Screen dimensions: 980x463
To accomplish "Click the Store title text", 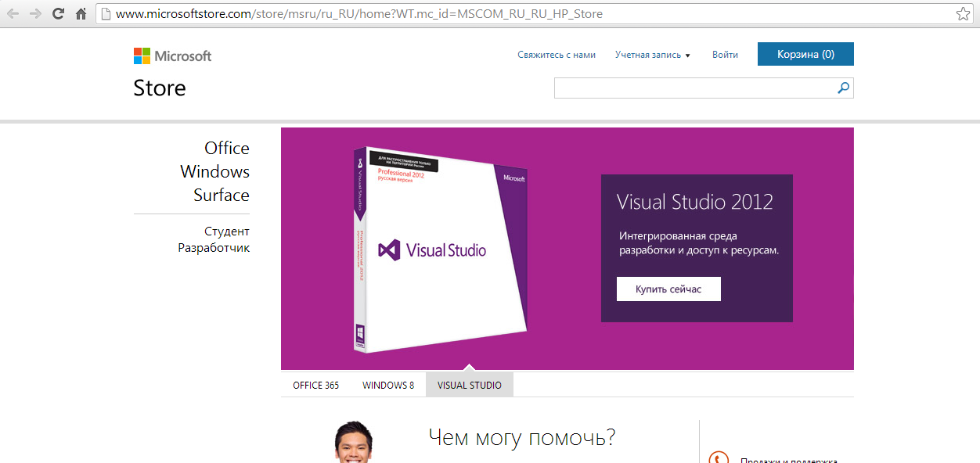I will coord(160,88).
